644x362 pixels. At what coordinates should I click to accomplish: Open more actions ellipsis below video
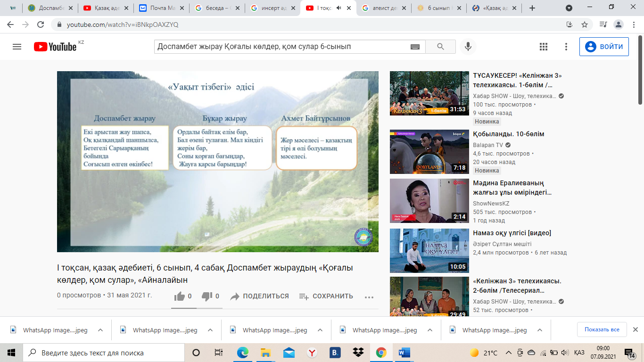pyautogui.click(x=369, y=297)
